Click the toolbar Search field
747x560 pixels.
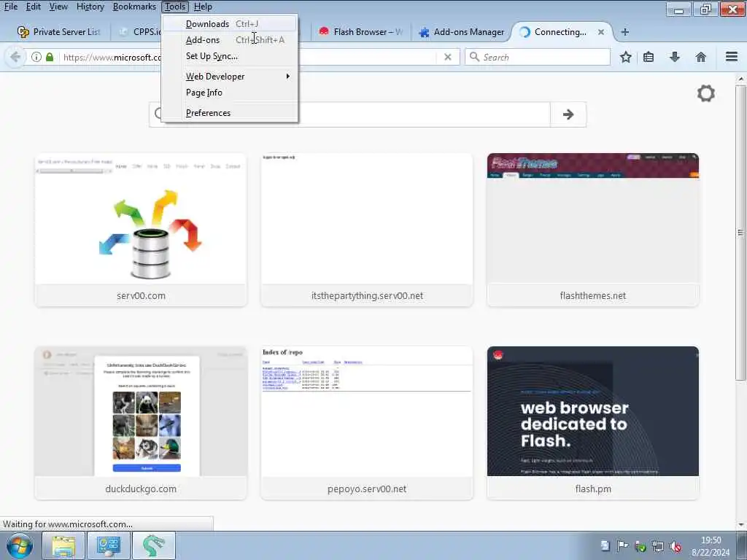click(x=538, y=57)
